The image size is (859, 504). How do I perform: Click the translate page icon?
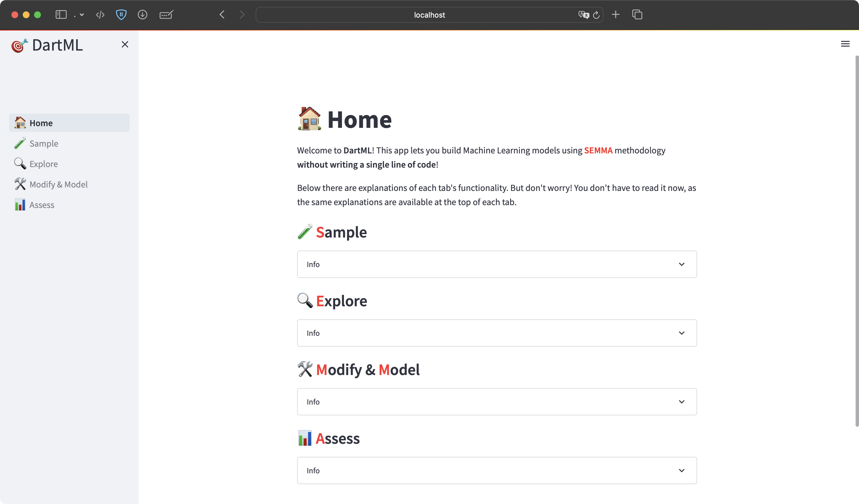click(x=583, y=15)
